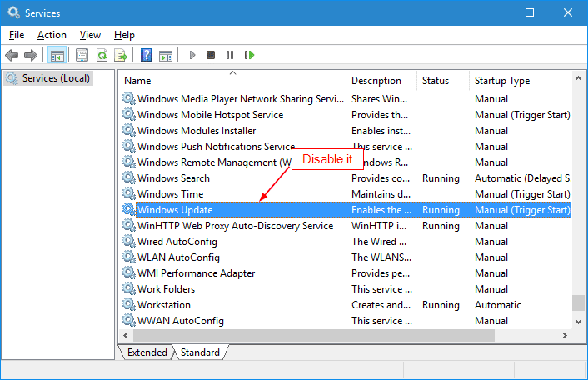Open the Help menu
This screenshot has height=380, width=588.
pyautogui.click(x=124, y=35)
